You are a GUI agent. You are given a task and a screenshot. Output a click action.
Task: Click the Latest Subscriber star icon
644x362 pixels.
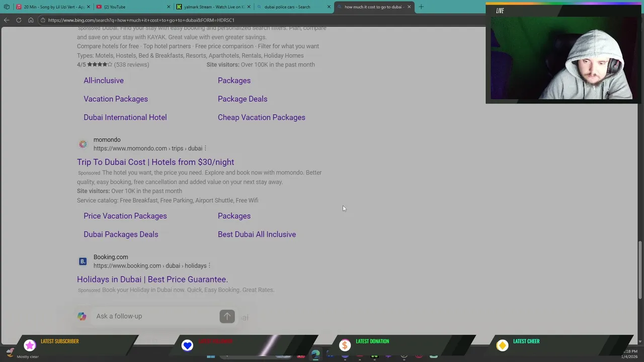point(30,345)
